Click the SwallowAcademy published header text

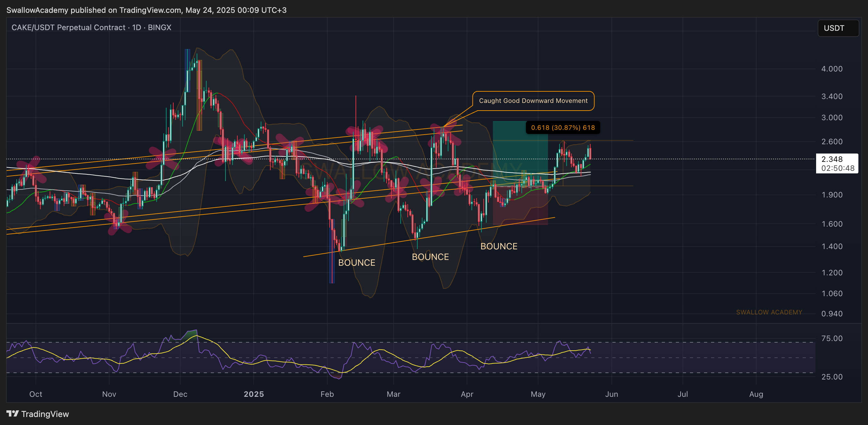tap(146, 10)
